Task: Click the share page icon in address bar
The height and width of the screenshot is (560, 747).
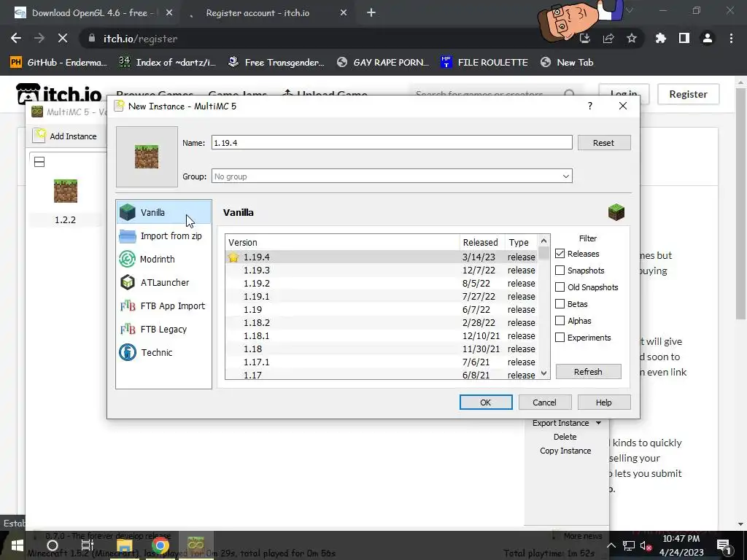Action: 608,39
